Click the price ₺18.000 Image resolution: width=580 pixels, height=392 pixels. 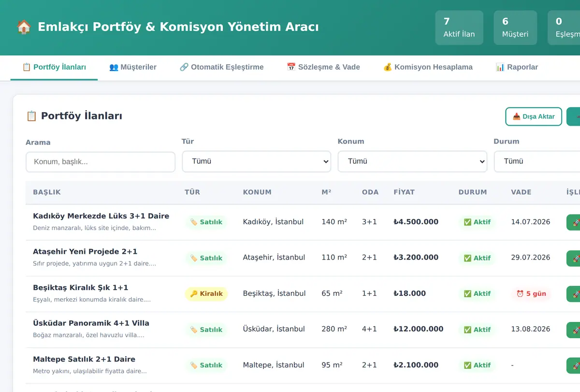click(x=410, y=293)
